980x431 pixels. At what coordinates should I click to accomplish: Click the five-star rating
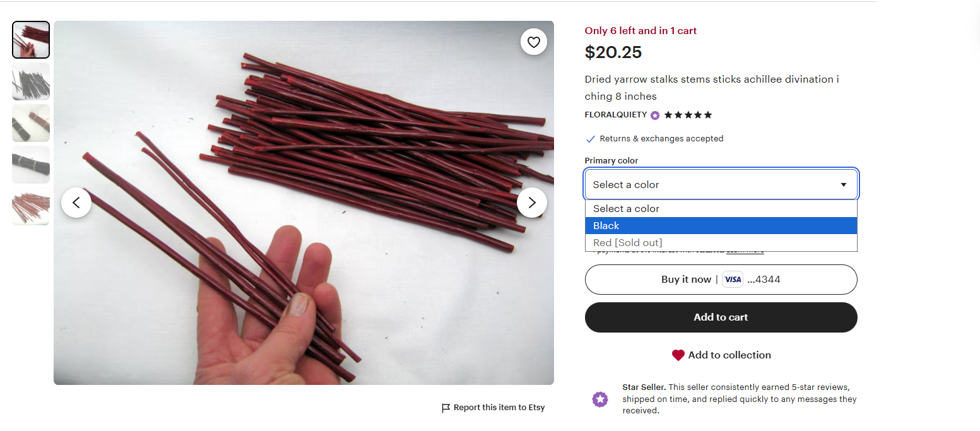pyautogui.click(x=688, y=115)
